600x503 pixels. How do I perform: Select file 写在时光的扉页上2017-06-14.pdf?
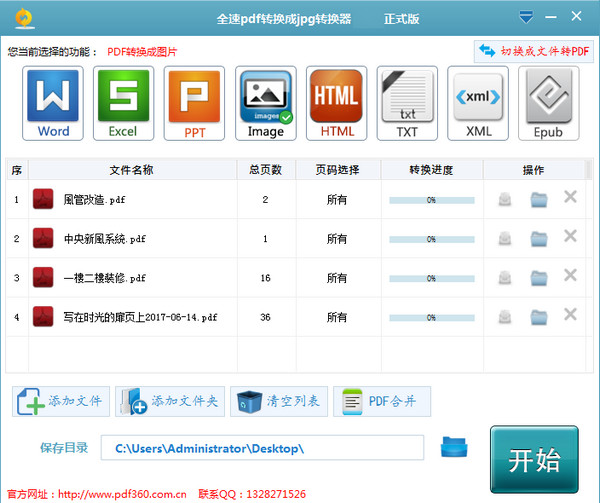point(140,317)
